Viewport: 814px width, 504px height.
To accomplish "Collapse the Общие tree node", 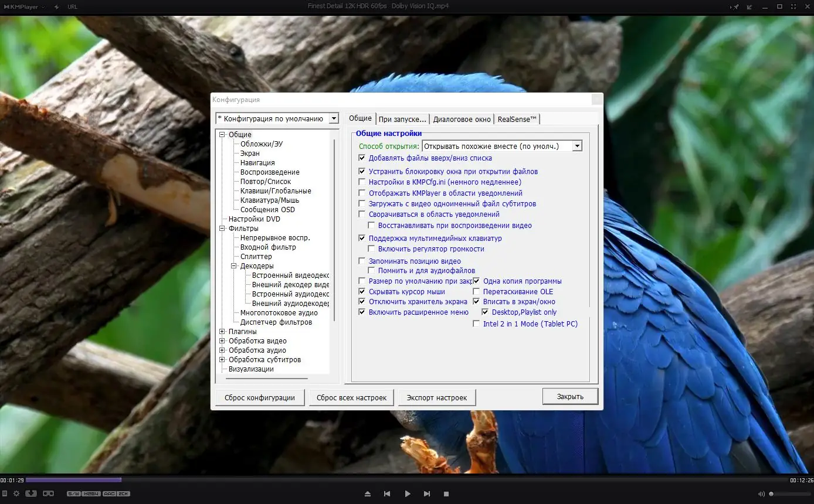I will [x=222, y=135].
